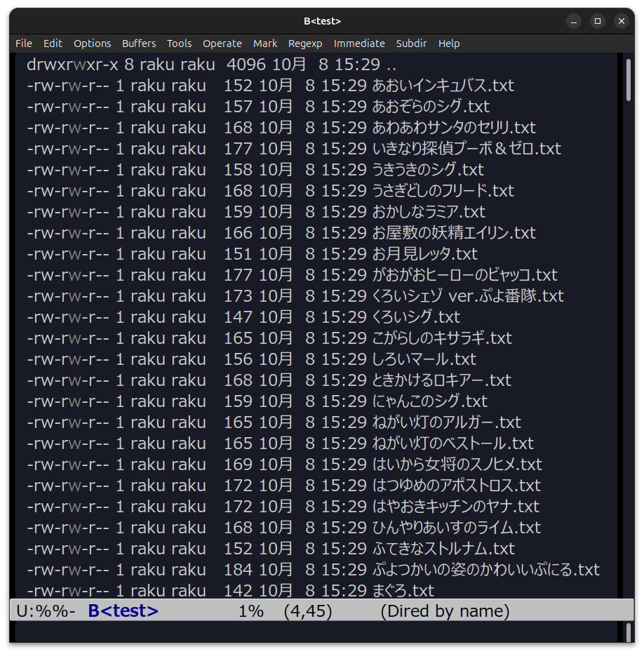This screenshot has height=654, width=644.
Task: Click the file お月見レッタ.txt
Action: coord(424,254)
